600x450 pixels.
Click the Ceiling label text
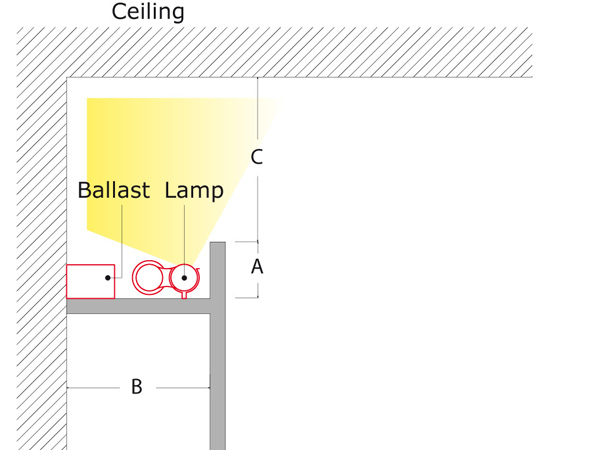tap(148, 11)
